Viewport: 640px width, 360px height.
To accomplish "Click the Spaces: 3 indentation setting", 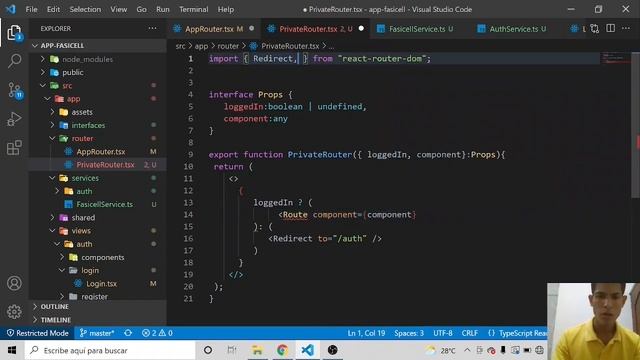I will 409,333.
